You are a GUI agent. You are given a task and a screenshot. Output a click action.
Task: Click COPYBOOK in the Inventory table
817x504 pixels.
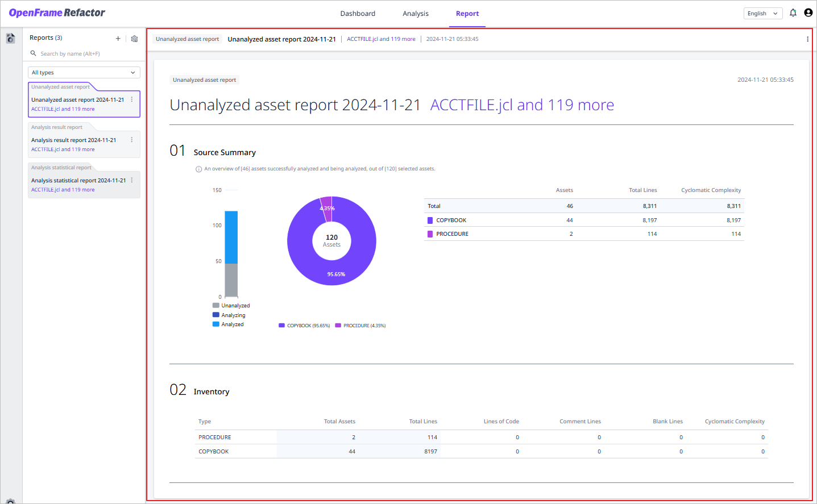(x=214, y=452)
